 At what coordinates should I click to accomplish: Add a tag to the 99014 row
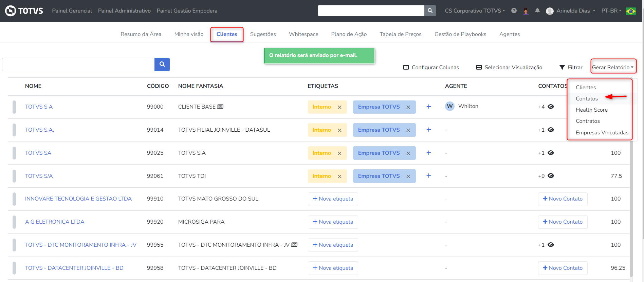pos(429,130)
